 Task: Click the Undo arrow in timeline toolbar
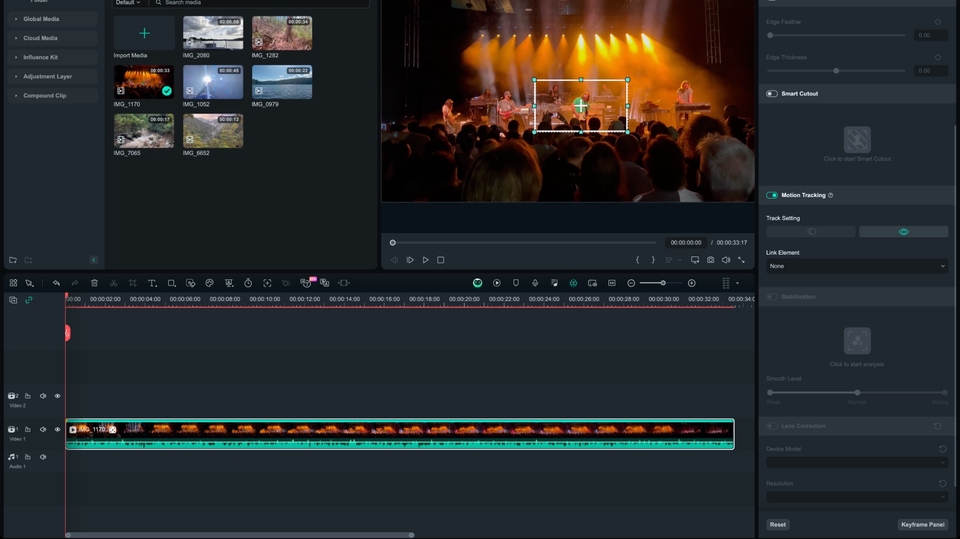coord(56,283)
